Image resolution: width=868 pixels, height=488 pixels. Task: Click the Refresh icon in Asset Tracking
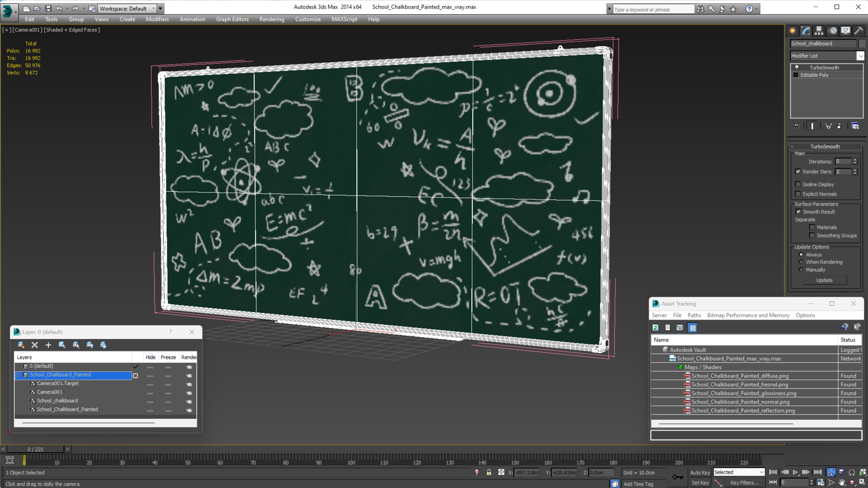(x=655, y=327)
